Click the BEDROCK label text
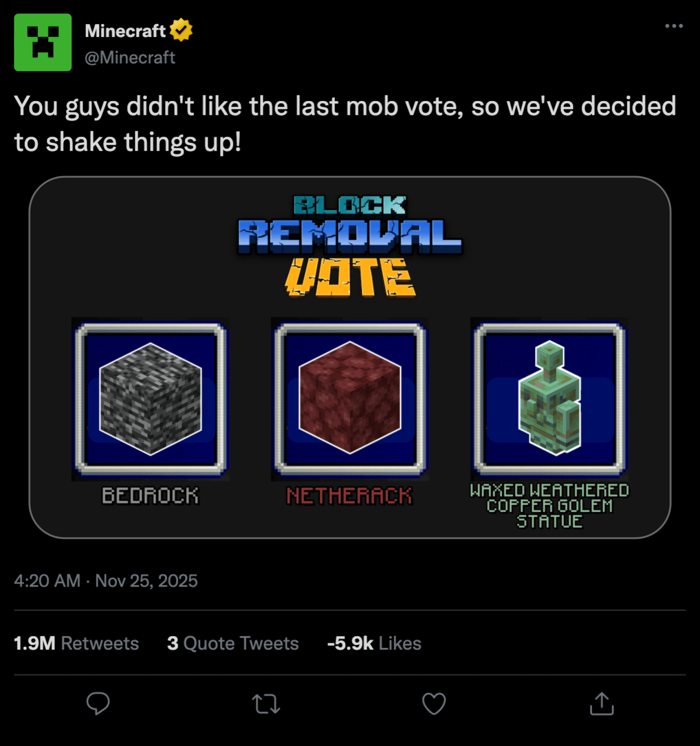This screenshot has width=700, height=746. tap(151, 495)
